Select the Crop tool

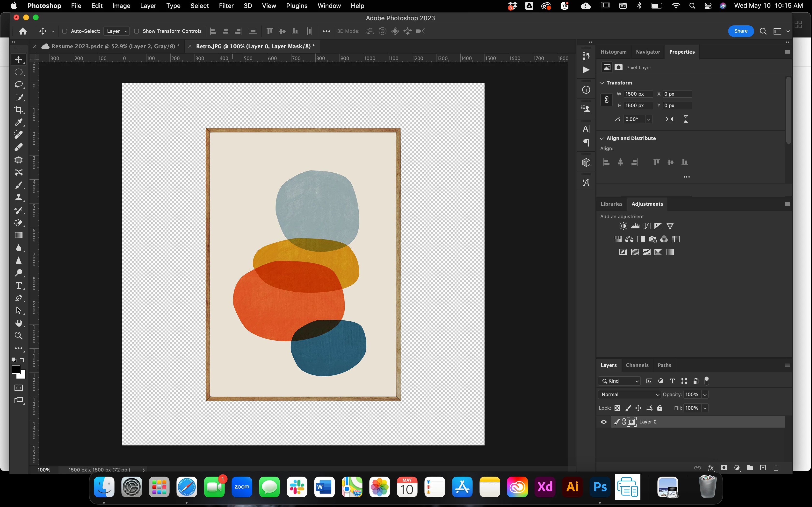[x=18, y=110]
